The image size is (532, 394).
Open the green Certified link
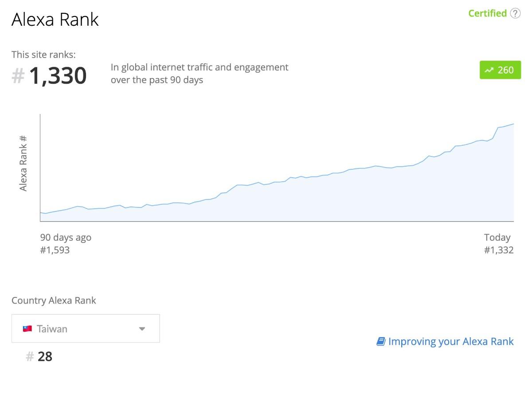coord(487,13)
